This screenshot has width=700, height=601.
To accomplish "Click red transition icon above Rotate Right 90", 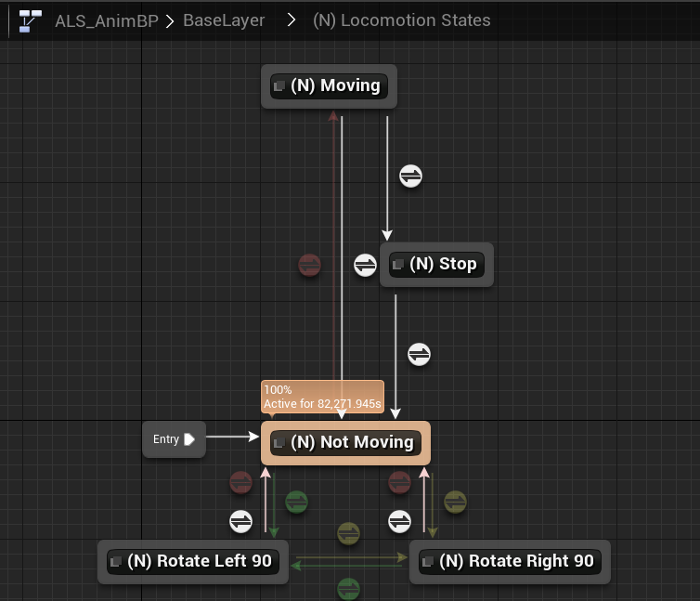I will tap(399, 482).
